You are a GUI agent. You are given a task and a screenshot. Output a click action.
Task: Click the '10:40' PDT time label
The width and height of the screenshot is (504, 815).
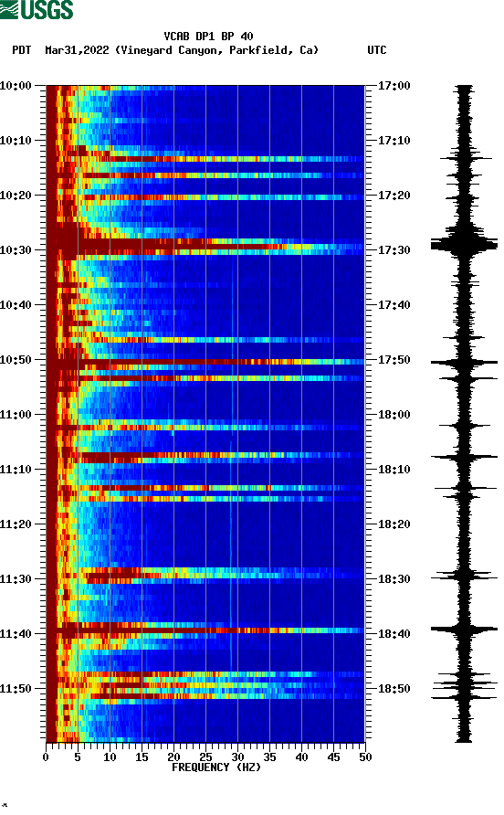(x=16, y=304)
